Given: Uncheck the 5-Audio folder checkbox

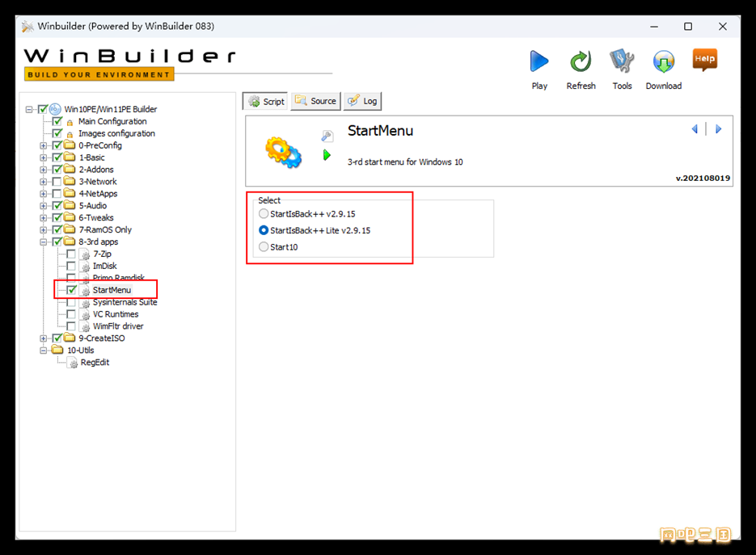Looking at the screenshot, I should click(57, 205).
